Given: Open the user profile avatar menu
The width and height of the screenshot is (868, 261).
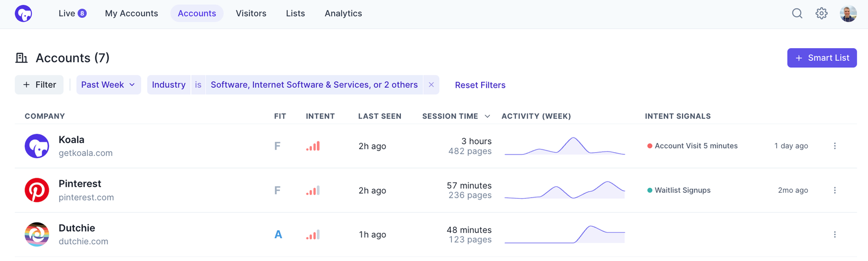Looking at the screenshot, I should [x=848, y=14].
